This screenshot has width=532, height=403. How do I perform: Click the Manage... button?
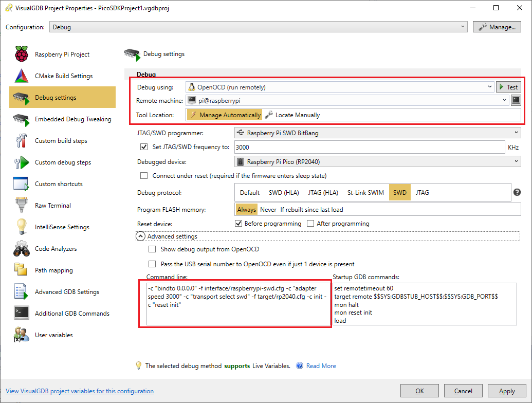pos(497,27)
